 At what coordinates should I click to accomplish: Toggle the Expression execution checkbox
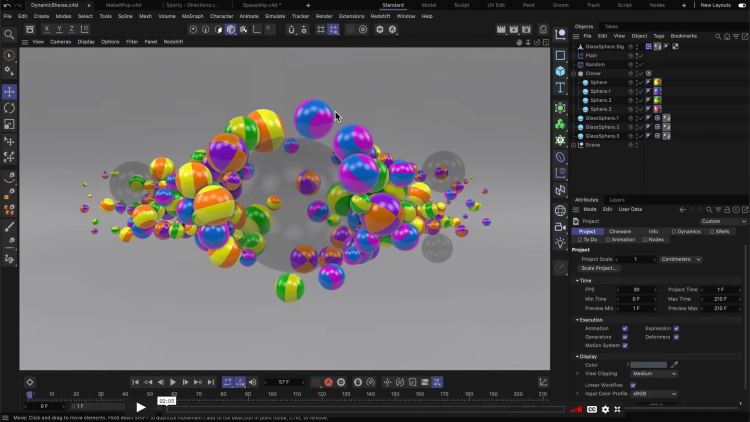(676, 329)
